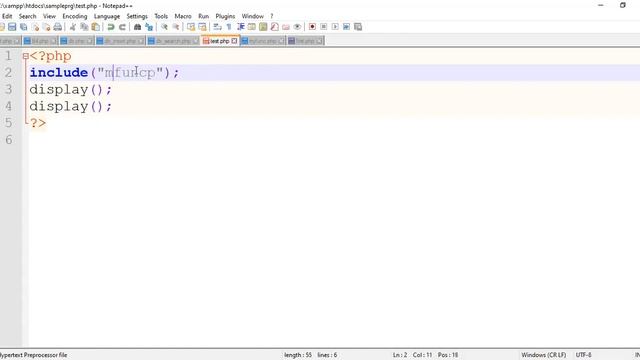Toggle file monitoring eye icon
The width and height of the screenshot is (640, 360).
(x=297, y=27)
